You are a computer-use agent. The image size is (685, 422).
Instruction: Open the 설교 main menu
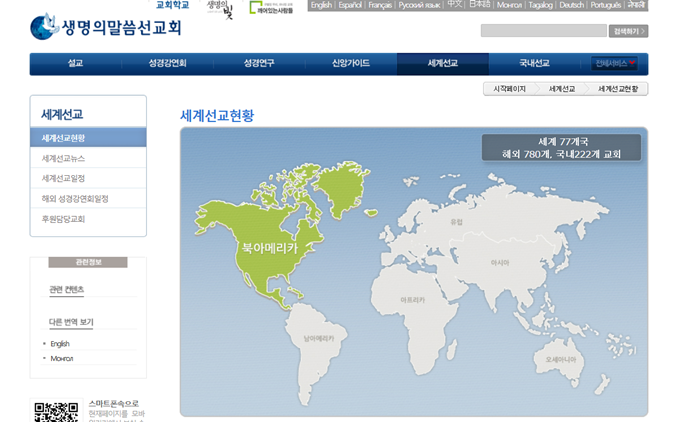click(75, 63)
